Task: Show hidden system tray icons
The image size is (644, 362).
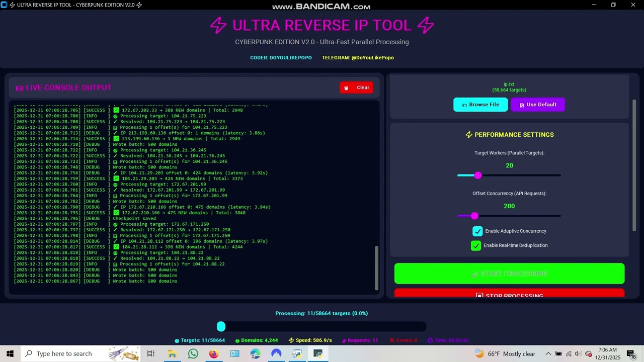Action: coord(548,353)
